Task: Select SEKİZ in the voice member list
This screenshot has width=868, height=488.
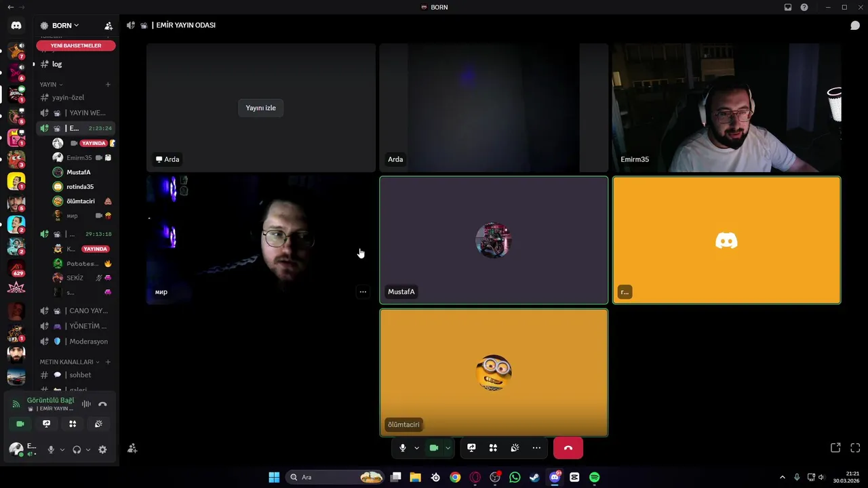Action: [81, 278]
